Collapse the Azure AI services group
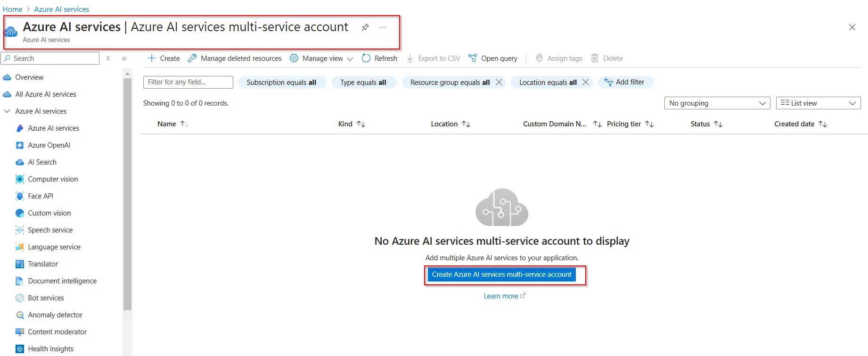868x356 pixels. point(7,111)
